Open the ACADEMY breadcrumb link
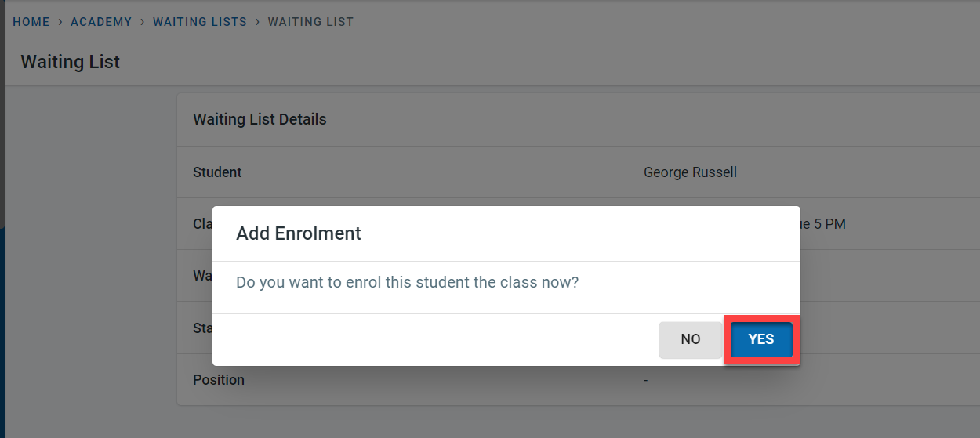This screenshot has width=980, height=438. coord(101,22)
